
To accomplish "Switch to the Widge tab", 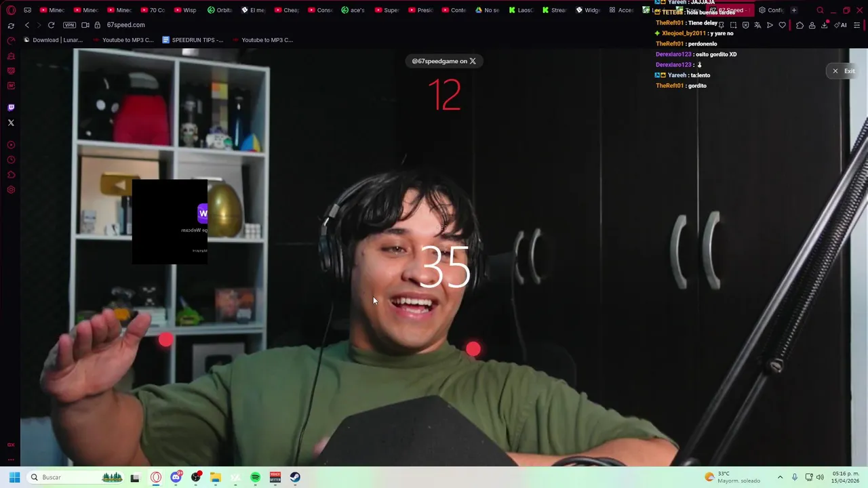I will [x=588, y=10].
